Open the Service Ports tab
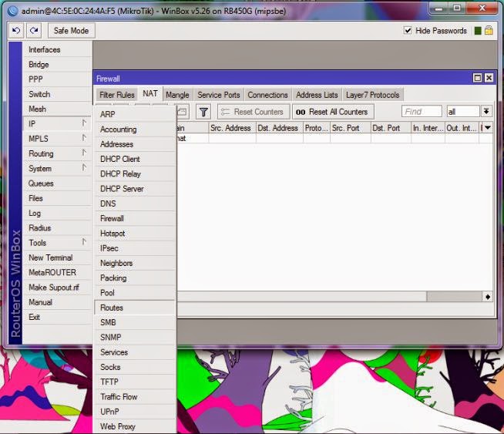This screenshot has width=504, height=434. (x=219, y=95)
